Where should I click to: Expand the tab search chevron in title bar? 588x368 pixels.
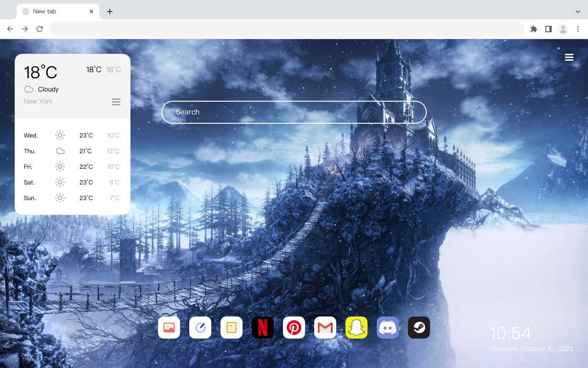[x=578, y=11]
